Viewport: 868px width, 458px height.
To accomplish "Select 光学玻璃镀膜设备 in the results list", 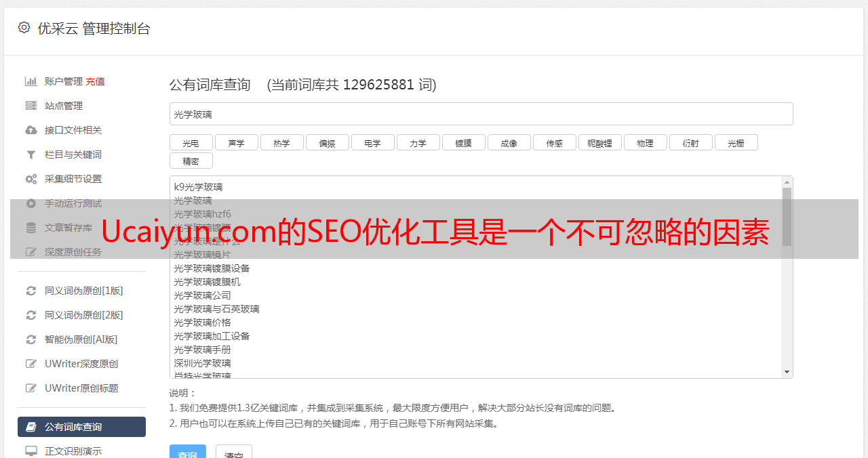I will tap(212, 268).
